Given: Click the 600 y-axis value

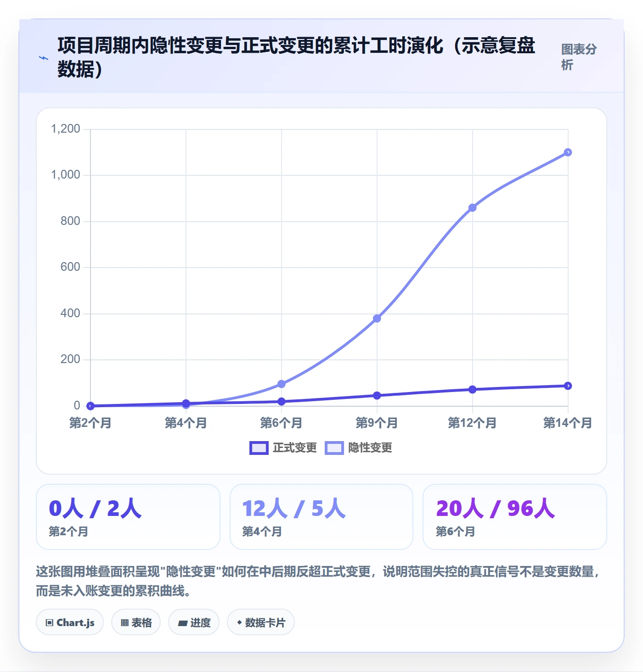Looking at the screenshot, I should 70,267.
